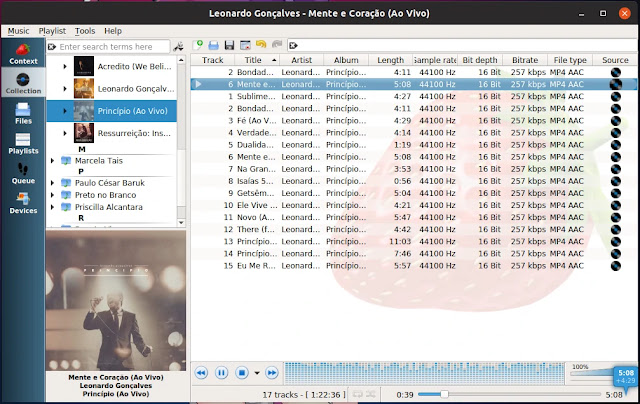Viewport: 640px width, 404px height.
Task: Expand the Preto no Branco artist
Action: click(x=52, y=195)
